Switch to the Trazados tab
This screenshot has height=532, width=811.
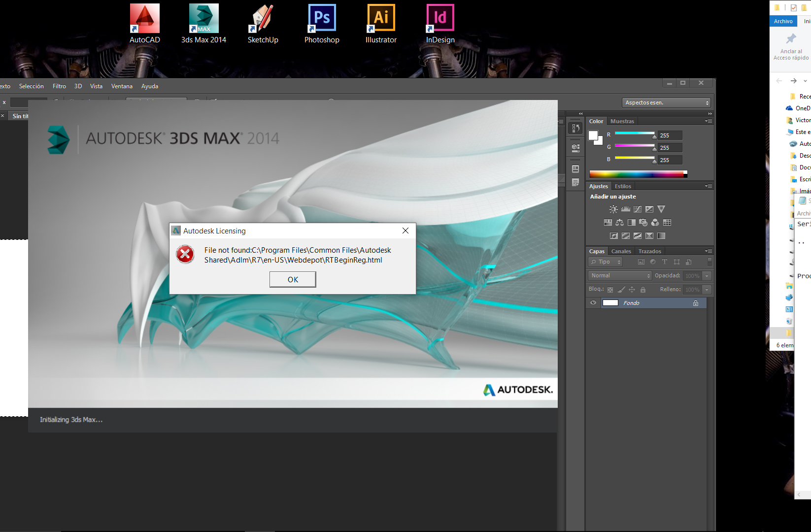point(650,251)
